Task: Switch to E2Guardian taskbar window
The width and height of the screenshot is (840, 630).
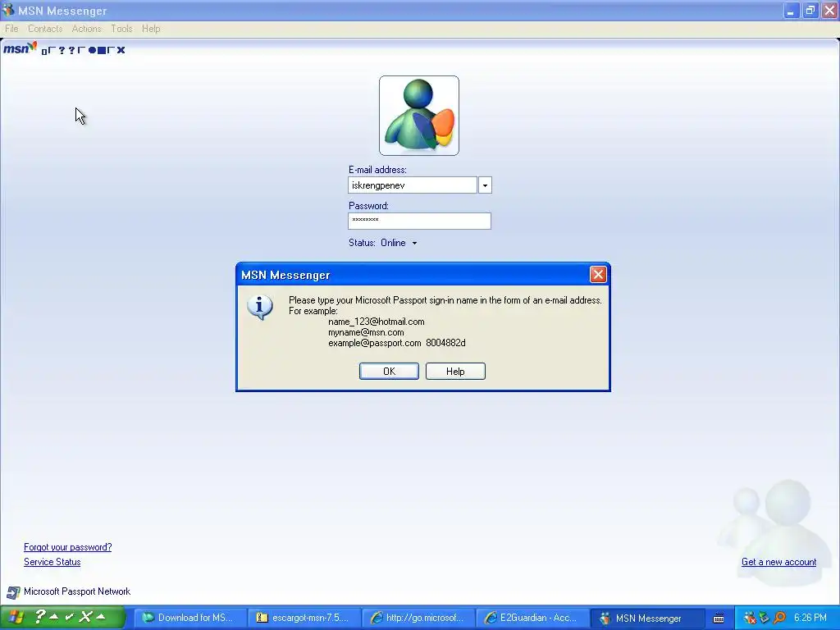Action: (532, 618)
